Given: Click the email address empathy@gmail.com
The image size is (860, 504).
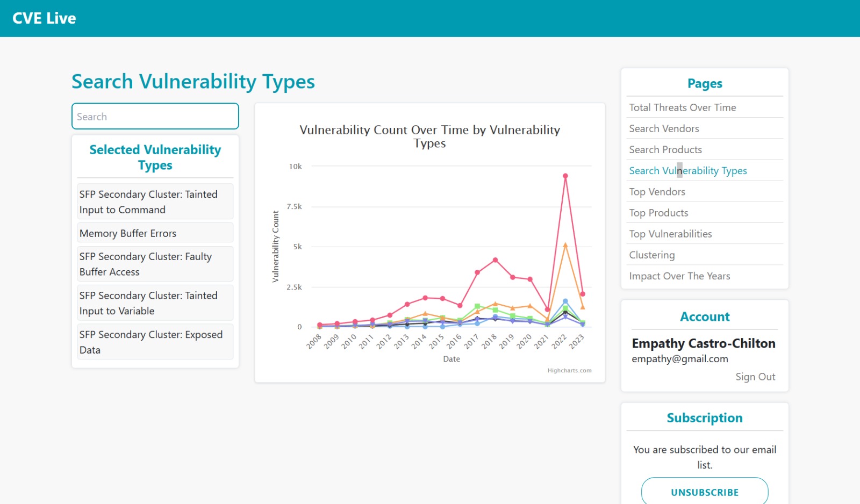Looking at the screenshot, I should (x=679, y=359).
